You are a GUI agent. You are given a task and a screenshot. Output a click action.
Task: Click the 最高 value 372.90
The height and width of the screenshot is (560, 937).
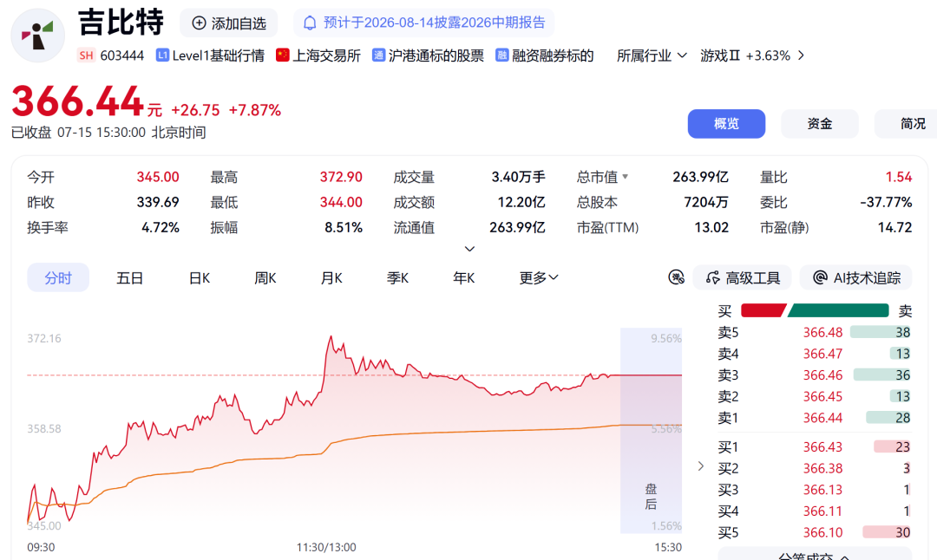coord(341,178)
